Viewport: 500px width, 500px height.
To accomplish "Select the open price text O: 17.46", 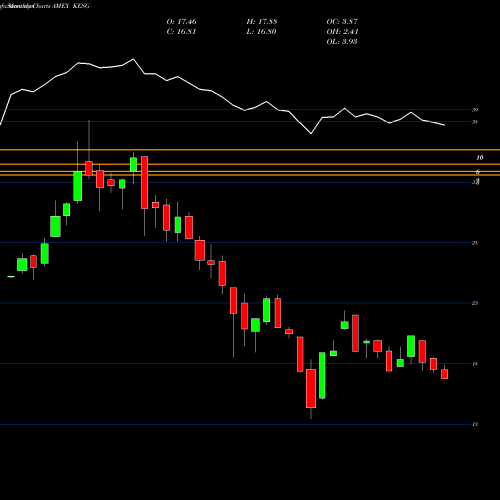I will (x=181, y=22).
